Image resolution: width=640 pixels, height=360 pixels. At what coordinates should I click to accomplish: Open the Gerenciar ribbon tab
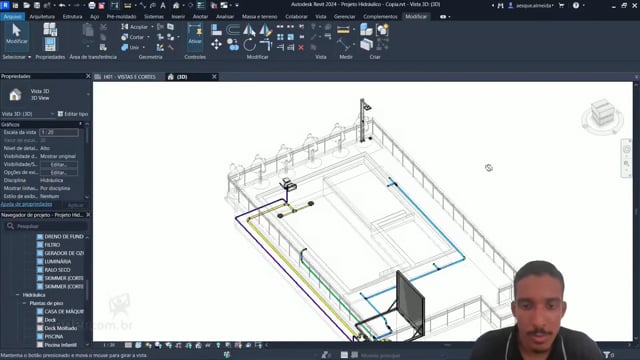point(344,17)
